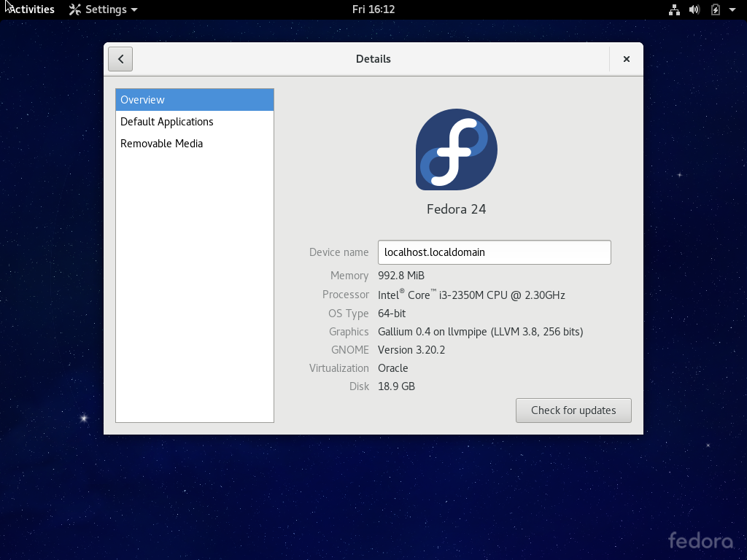Screen dimensions: 747x560
Task: Click the 18.9 GB disk value
Action: pos(396,386)
